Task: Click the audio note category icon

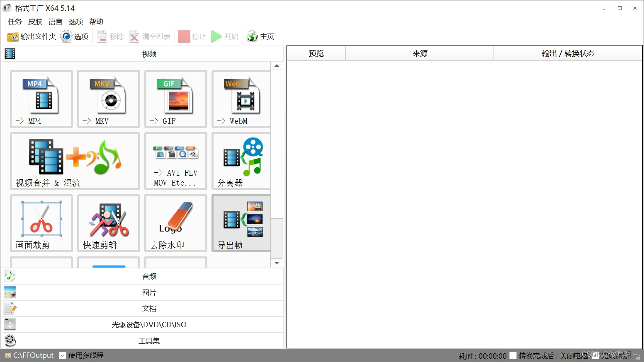Action: pos(10,276)
